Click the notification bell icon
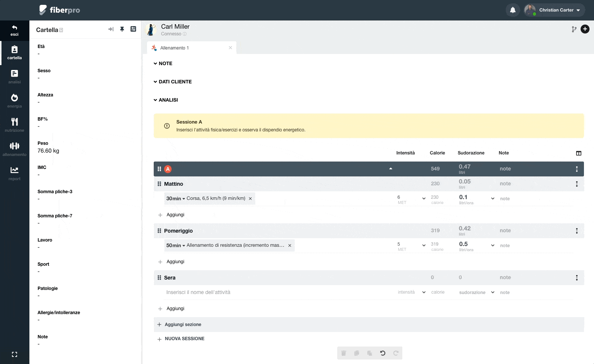The width and height of the screenshot is (594, 364). [x=512, y=10]
